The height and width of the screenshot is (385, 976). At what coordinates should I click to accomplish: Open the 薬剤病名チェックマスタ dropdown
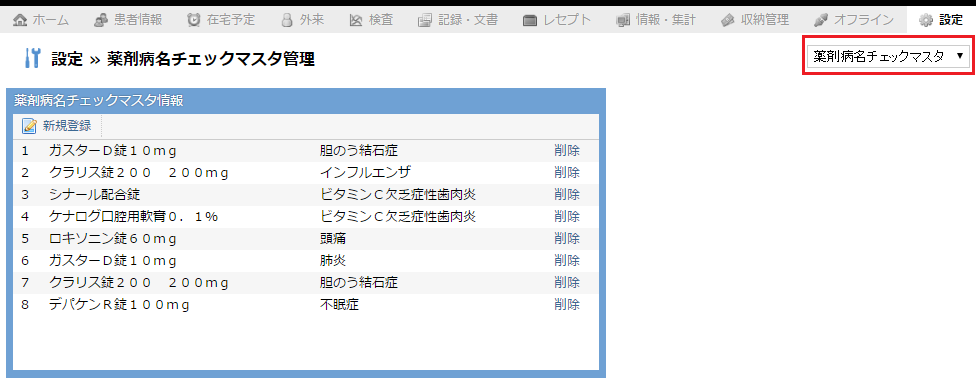[888, 56]
